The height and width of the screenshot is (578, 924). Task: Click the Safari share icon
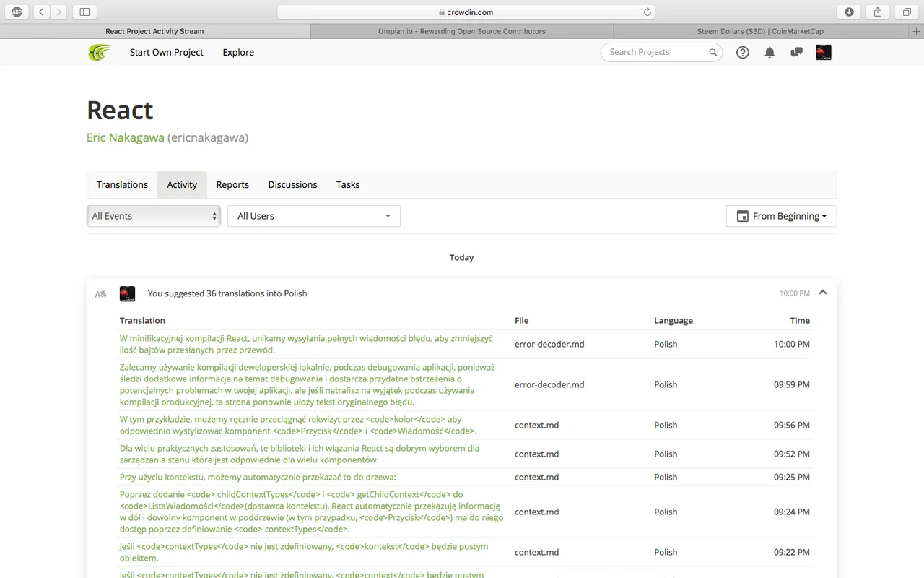point(878,12)
